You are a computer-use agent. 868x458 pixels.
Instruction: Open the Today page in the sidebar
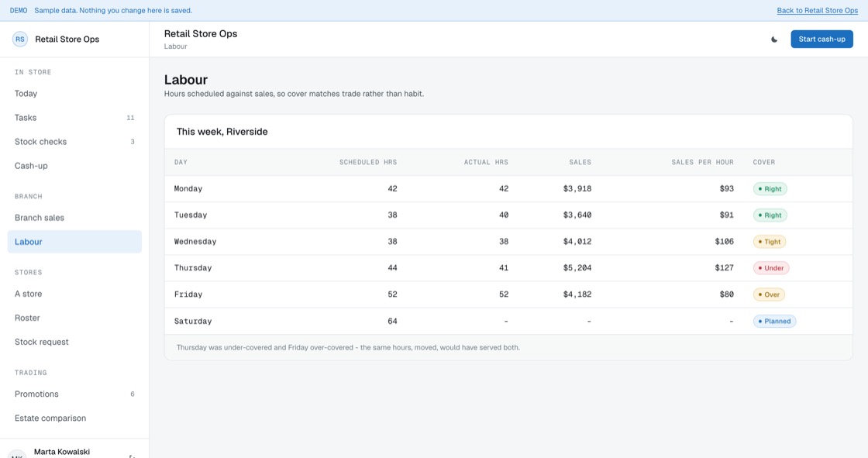click(x=74, y=94)
